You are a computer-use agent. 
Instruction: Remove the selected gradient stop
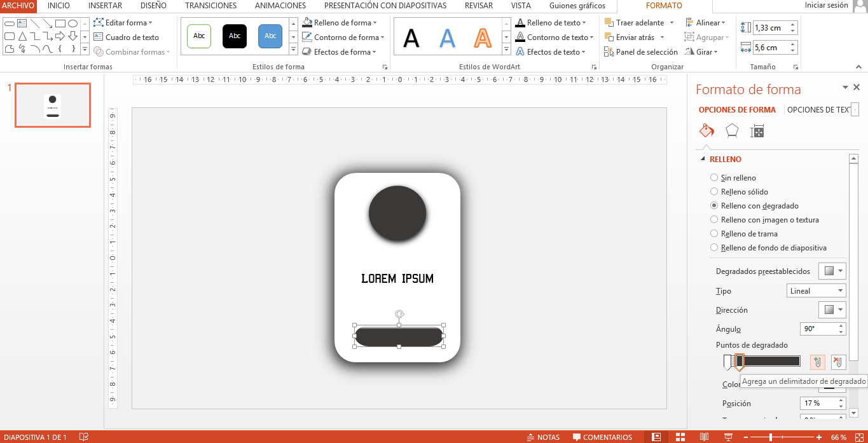pyautogui.click(x=839, y=362)
